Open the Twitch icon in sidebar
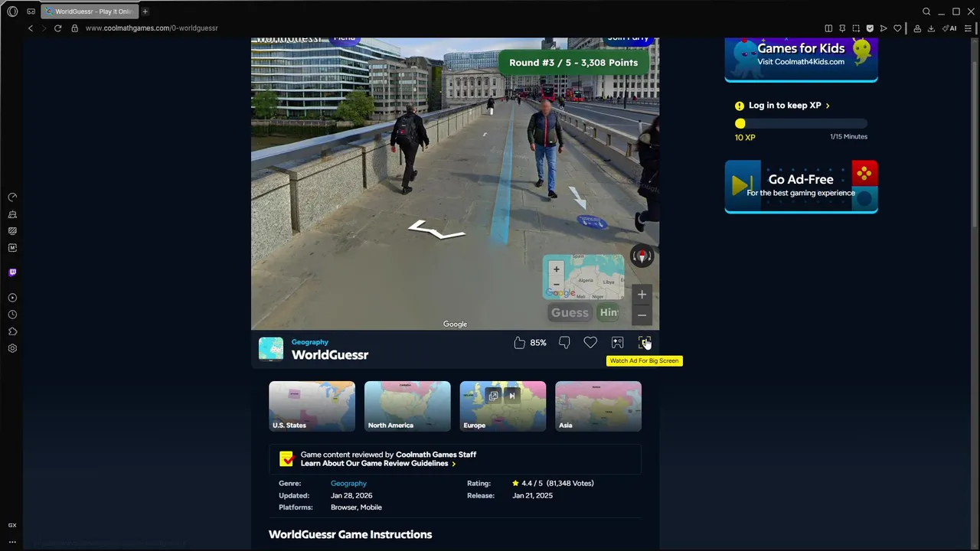 tap(12, 272)
